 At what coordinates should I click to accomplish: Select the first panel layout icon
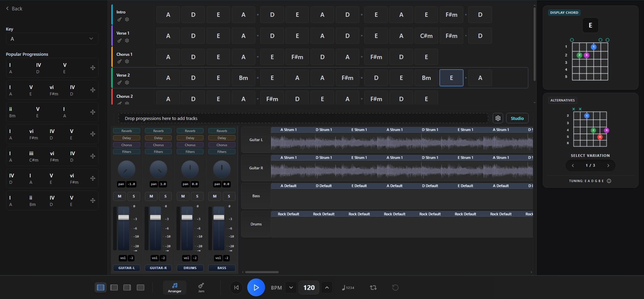101,288
